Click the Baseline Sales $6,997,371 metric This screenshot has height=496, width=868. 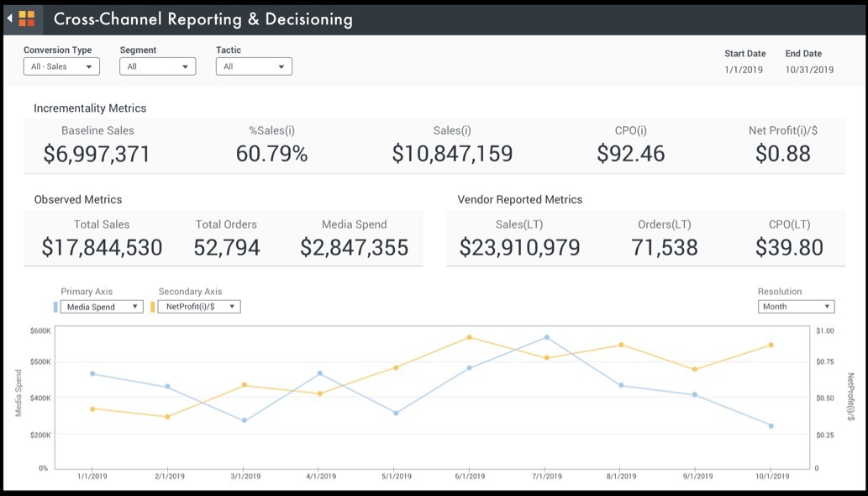97,153
